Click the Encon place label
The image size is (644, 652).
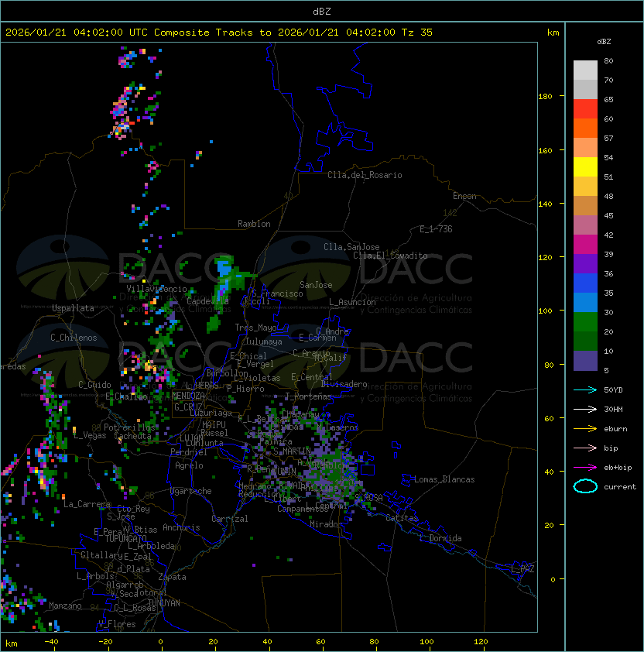pyautogui.click(x=464, y=196)
